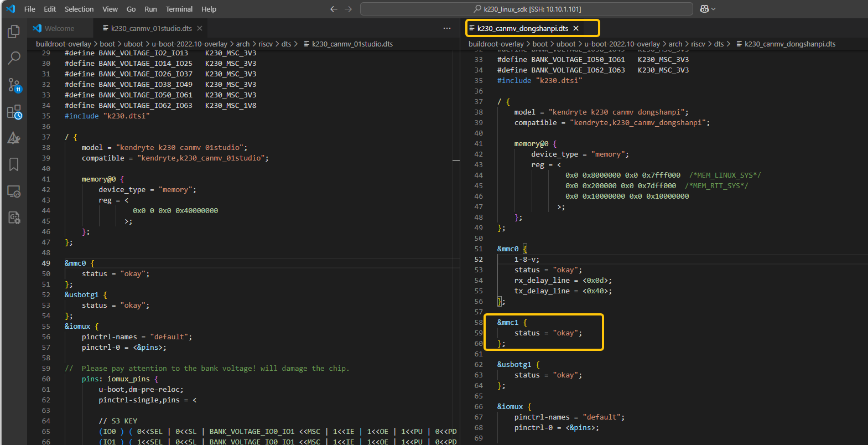Open the Remote Explorer view

(x=14, y=192)
